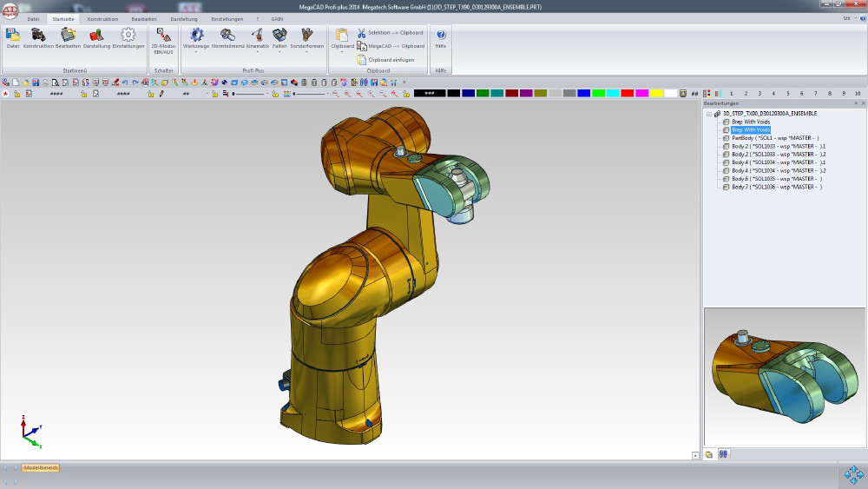Open the Kinematik robot icon
The width and height of the screenshot is (868, 489).
257,35
